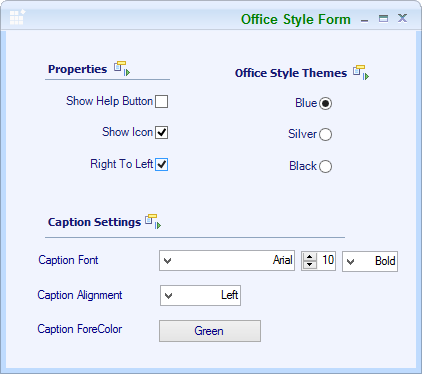Click the icon beside Properties heading
Image resolution: width=422 pixels, height=374 pixels.
pos(122,68)
